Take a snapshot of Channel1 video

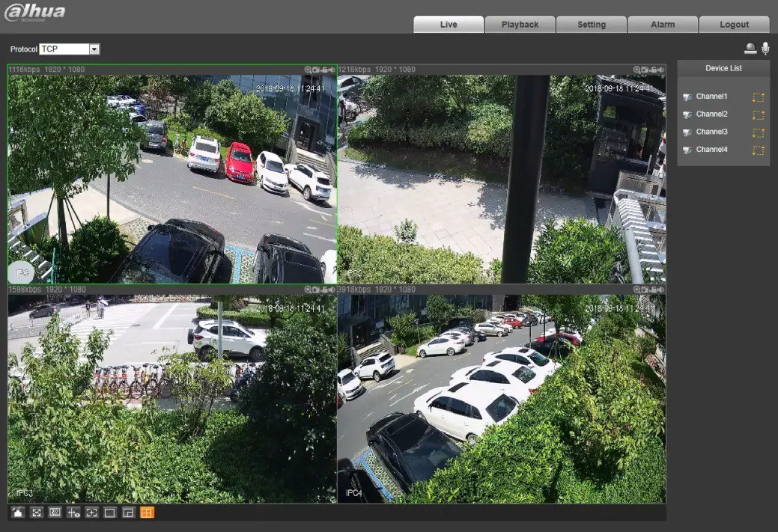tap(315, 69)
